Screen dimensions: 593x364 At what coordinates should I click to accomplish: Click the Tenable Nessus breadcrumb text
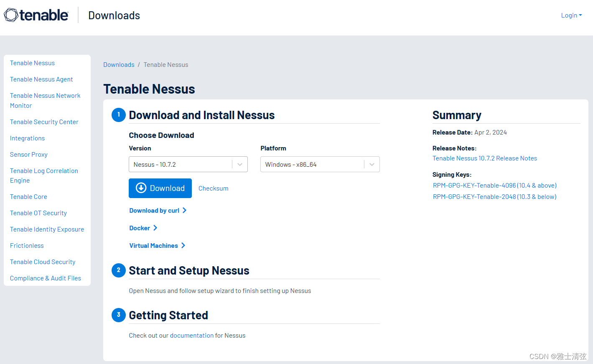click(166, 65)
